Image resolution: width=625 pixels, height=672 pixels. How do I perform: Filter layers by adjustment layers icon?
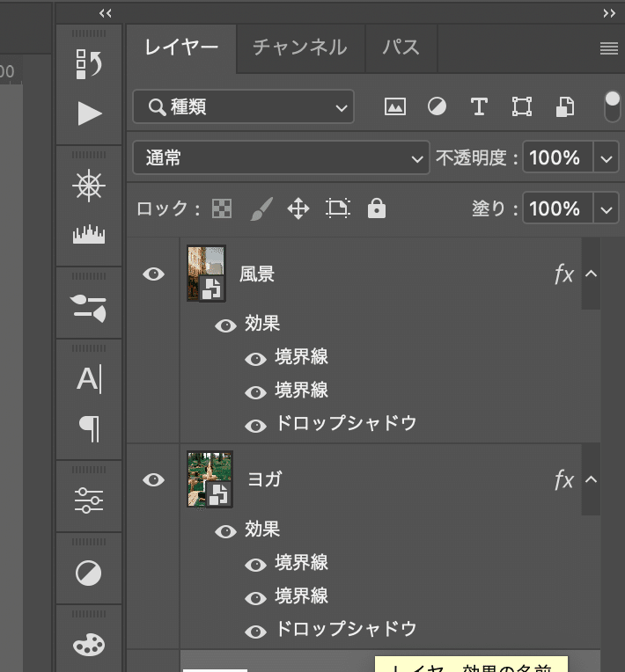pyautogui.click(x=437, y=107)
